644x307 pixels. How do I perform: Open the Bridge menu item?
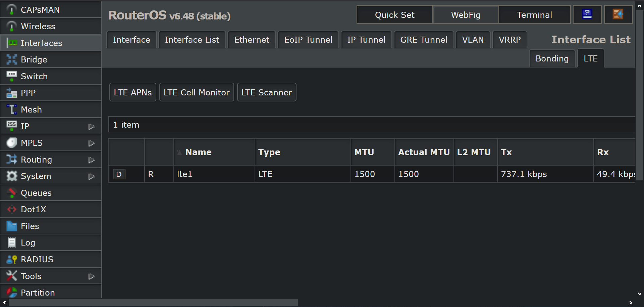tap(51, 59)
